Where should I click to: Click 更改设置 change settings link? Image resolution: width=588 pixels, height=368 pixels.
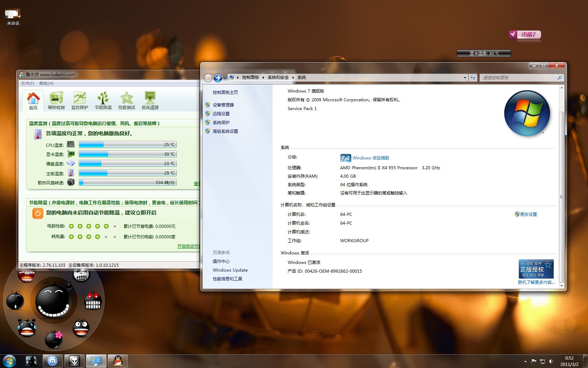click(x=528, y=214)
